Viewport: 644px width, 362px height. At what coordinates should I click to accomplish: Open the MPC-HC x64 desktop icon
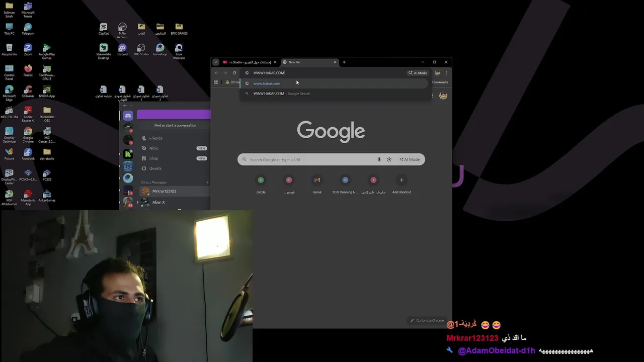pyautogui.click(x=9, y=113)
